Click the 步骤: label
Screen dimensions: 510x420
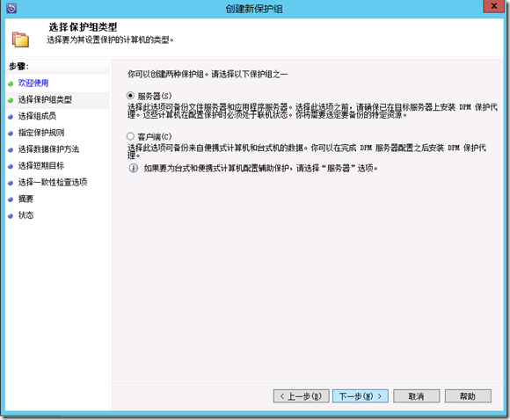click(18, 67)
